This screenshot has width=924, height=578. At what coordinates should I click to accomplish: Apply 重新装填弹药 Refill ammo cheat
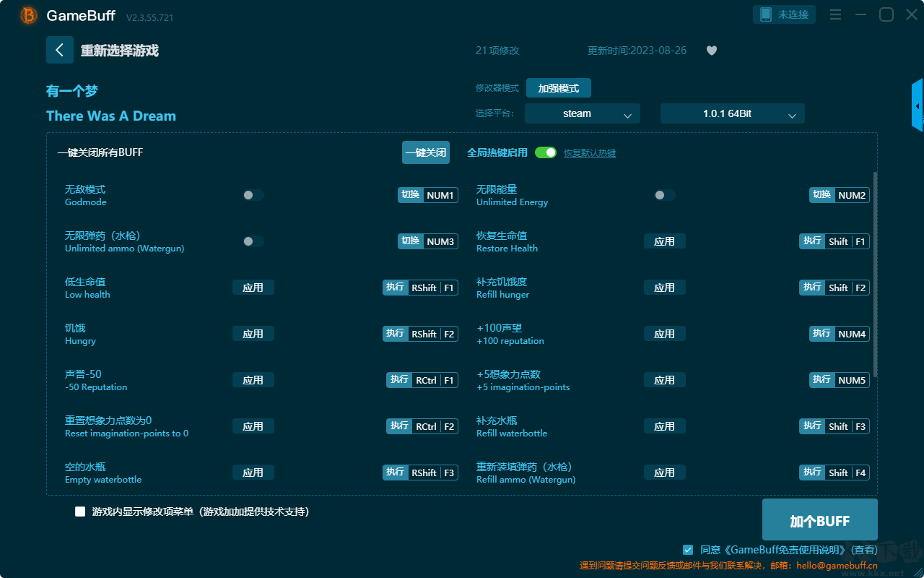(665, 473)
